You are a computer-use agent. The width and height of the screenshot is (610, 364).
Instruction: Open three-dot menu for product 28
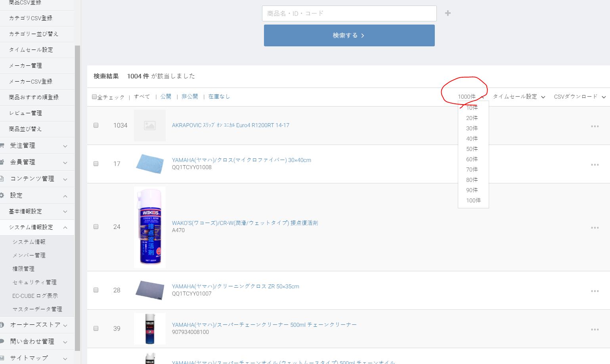pyautogui.click(x=595, y=291)
